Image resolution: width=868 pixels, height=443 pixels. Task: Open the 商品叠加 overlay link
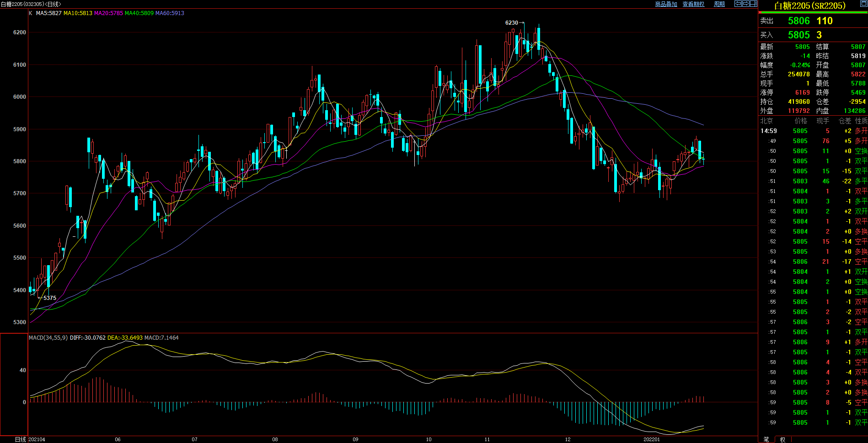pyautogui.click(x=666, y=4)
